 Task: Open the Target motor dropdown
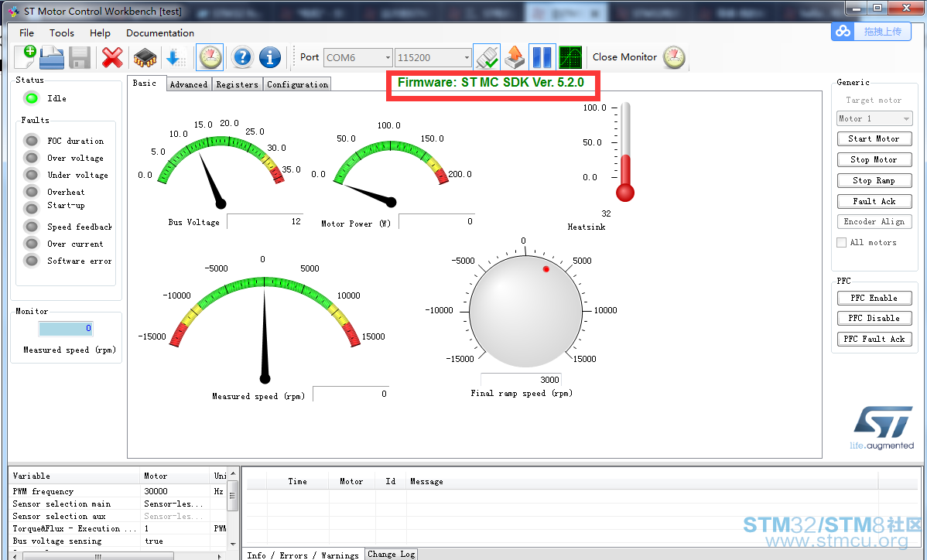pos(874,118)
